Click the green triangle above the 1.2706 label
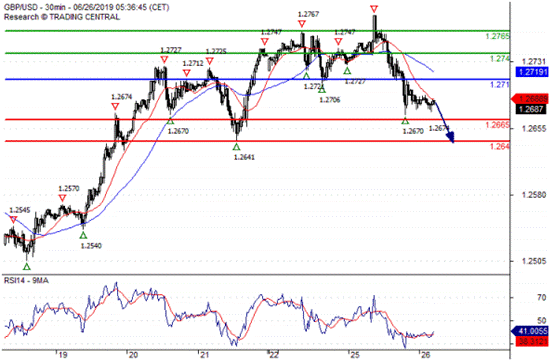The height and width of the screenshot is (362, 554). tap(322, 90)
